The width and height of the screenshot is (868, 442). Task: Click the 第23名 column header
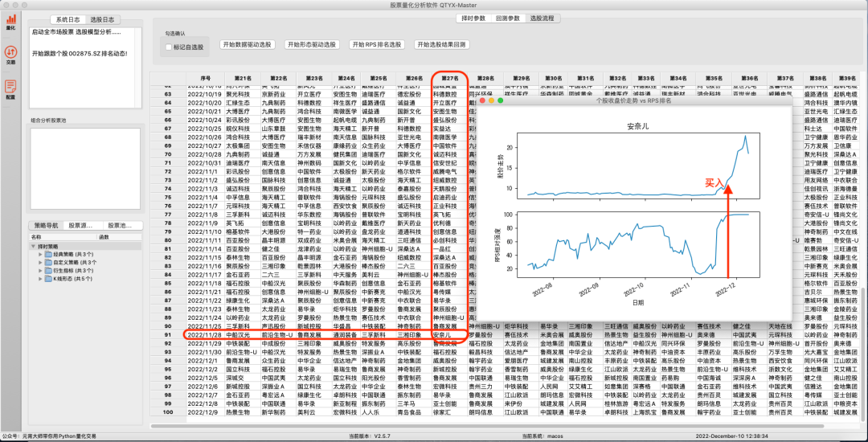313,79
